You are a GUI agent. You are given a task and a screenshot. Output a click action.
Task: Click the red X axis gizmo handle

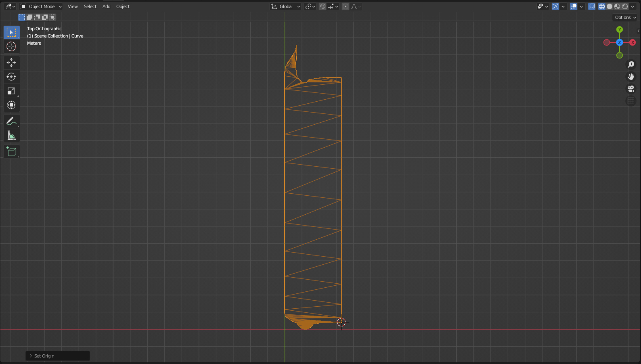coord(633,42)
